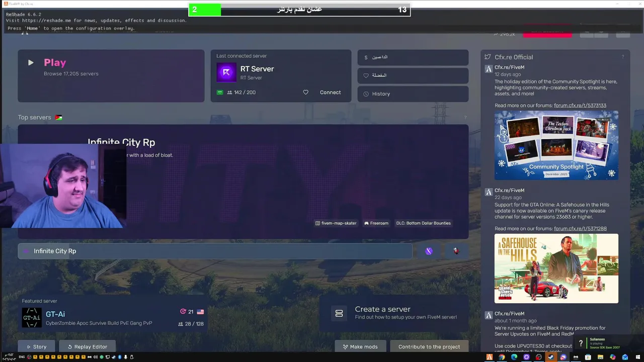
Task: Click the GT-Ai server logo
Action: tap(32, 318)
